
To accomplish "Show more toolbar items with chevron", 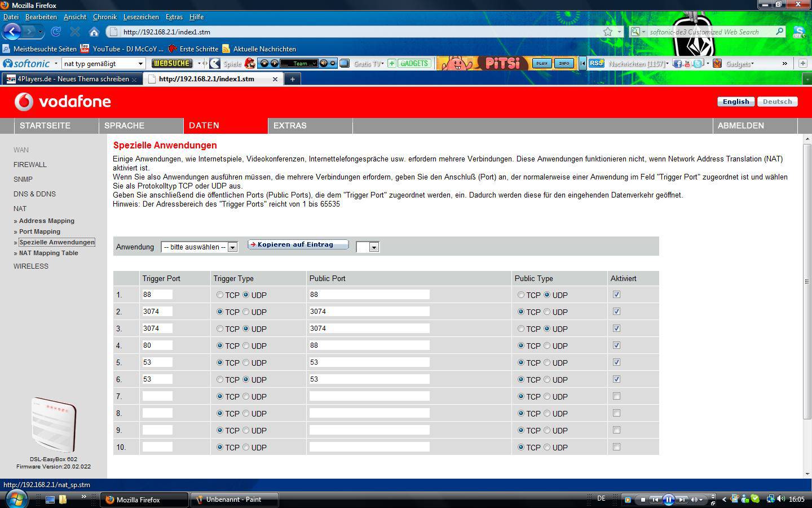I will tap(784, 63).
